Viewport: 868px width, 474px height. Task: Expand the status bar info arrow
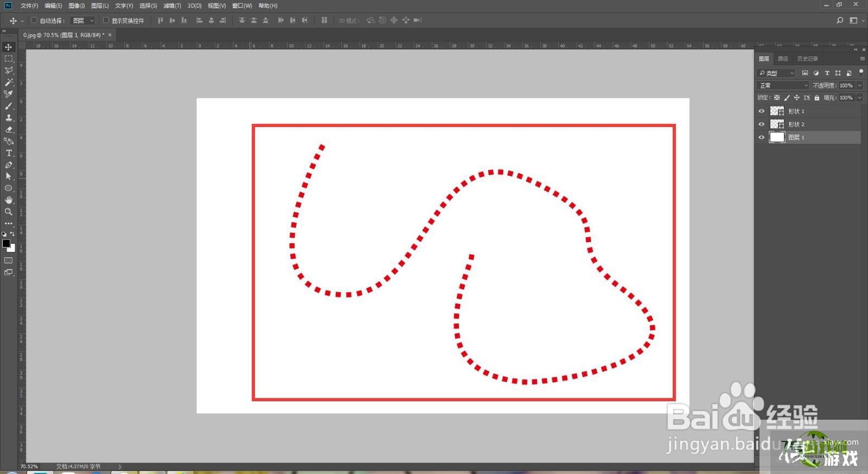(x=120, y=466)
